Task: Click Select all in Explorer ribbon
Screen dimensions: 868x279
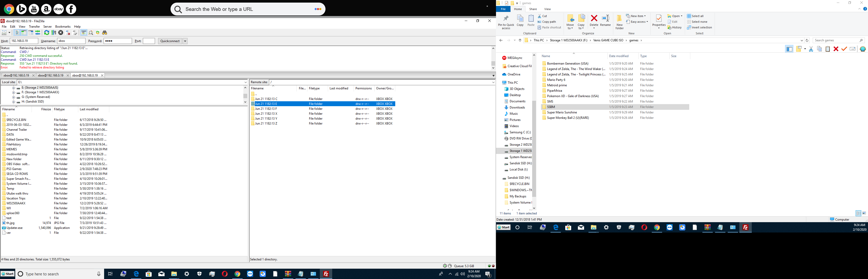Action: pyautogui.click(x=695, y=16)
